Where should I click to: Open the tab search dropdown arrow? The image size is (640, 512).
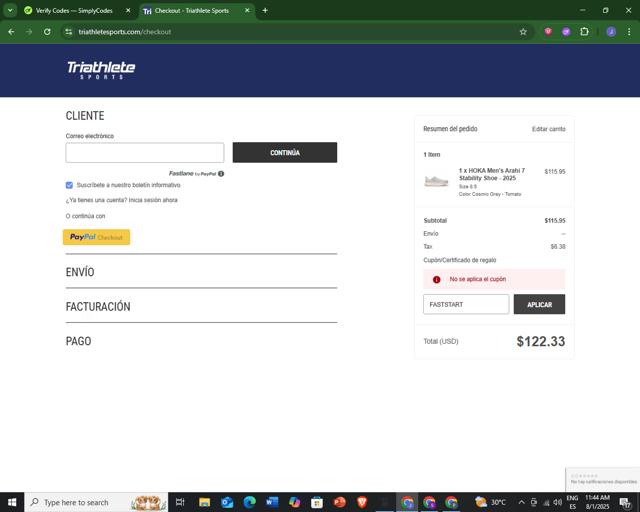pos(10,11)
